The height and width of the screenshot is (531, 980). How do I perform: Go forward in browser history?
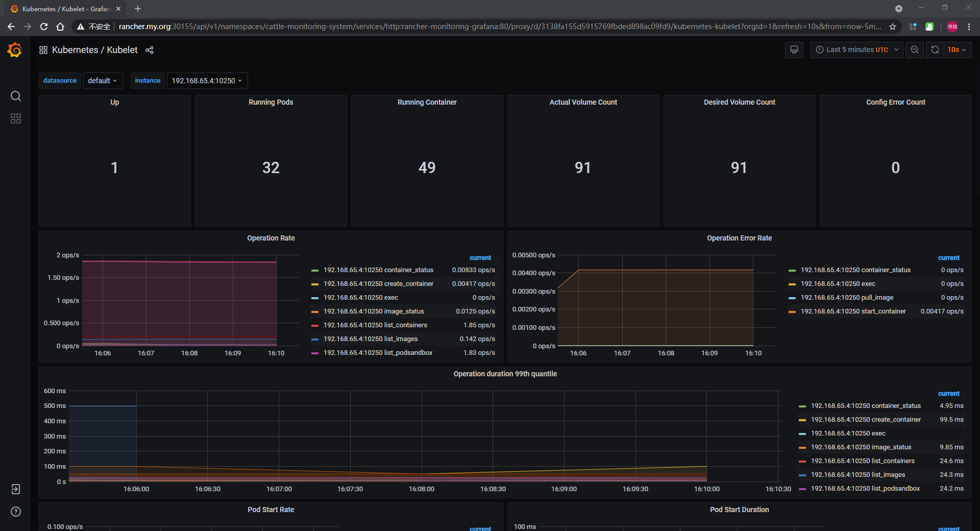click(28, 27)
